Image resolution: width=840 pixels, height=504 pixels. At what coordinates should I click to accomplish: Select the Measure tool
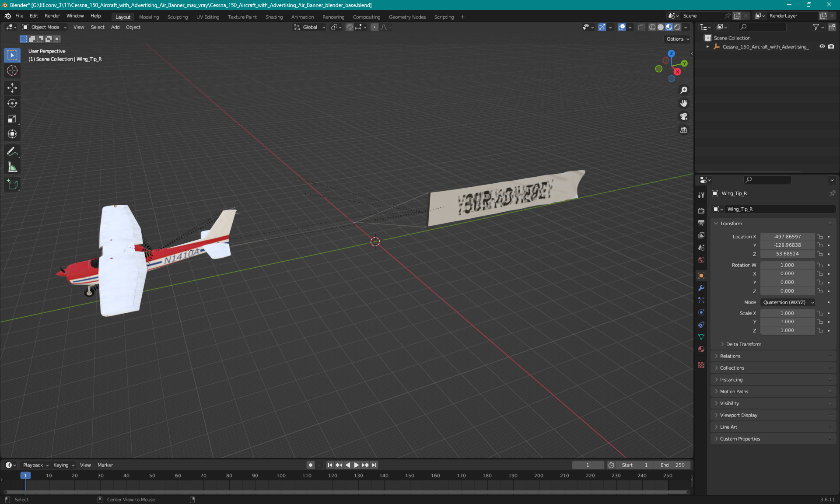(12, 167)
